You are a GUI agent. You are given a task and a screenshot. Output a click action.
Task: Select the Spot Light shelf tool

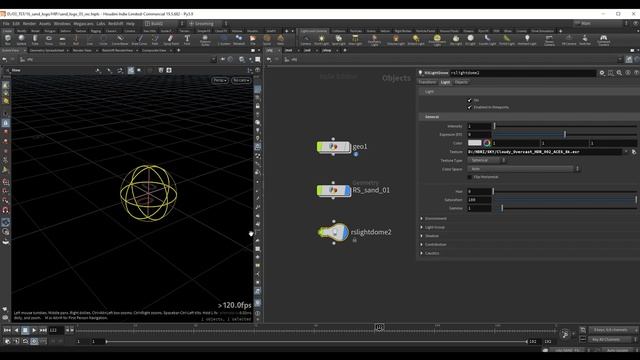point(338,40)
